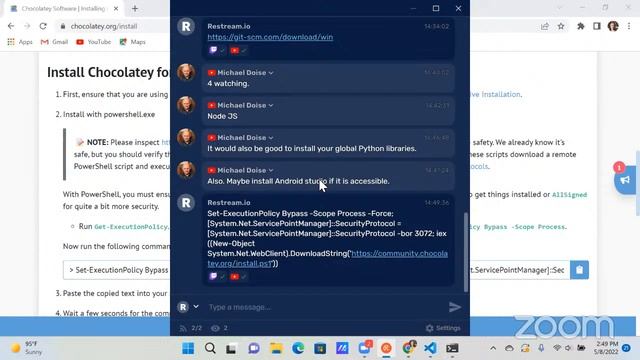Click '4 watching.' chat message text
Image resolution: width=640 pixels, height=360 pixels.
pos(228,84)
